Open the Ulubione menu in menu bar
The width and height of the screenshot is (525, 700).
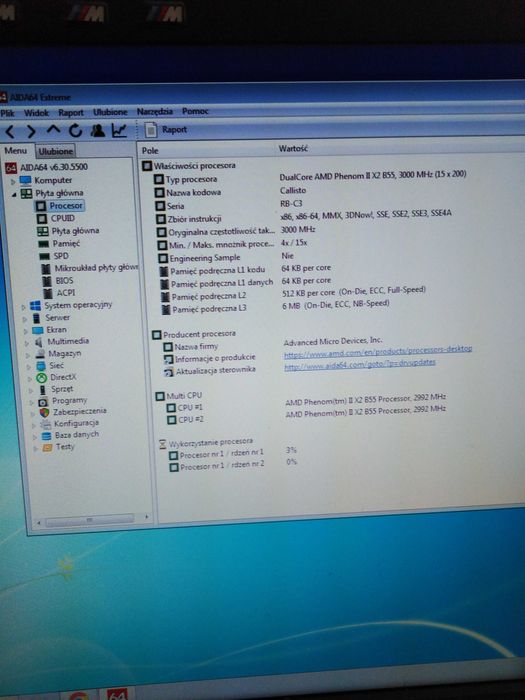tap(110, 112)
